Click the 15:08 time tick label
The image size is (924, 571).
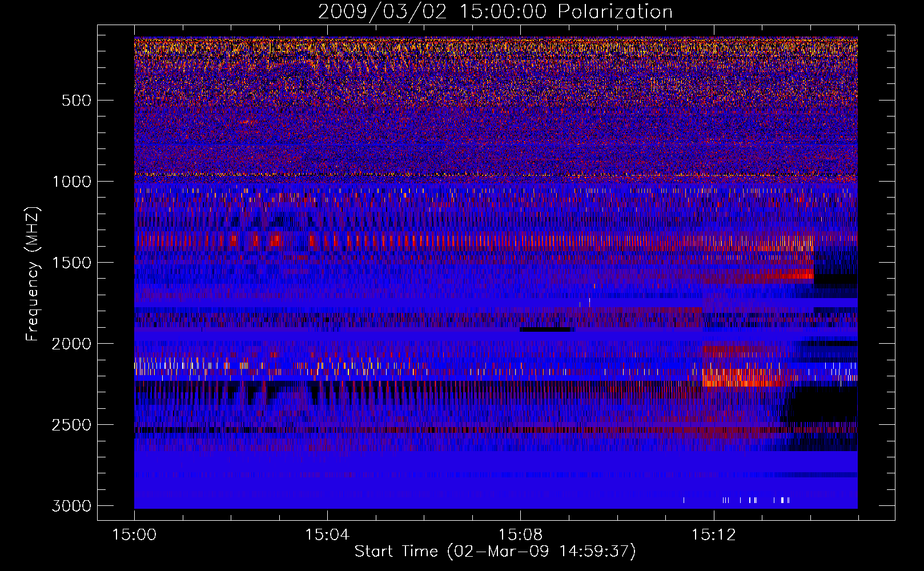tap(520, 535)
